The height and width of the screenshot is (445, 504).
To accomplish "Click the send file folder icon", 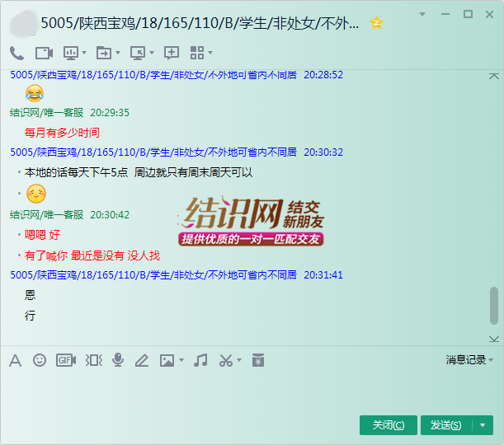I will 104,53.
